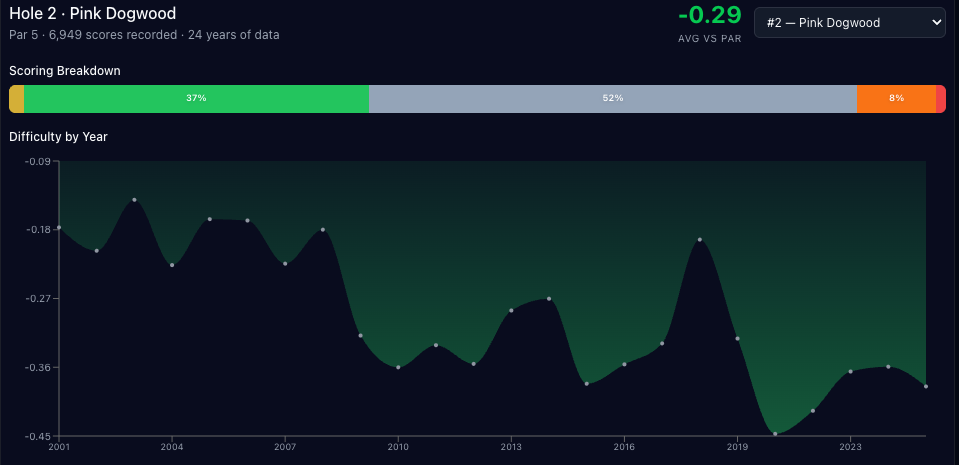The height and width of the screenshot is (465, 959).
Task: Click the gray 52% scoring segment
Action: tap(612, 99)
